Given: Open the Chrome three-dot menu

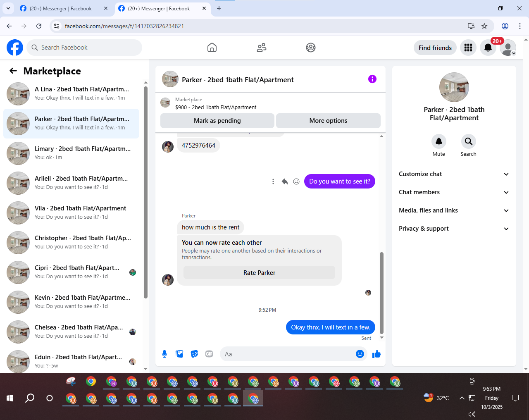Looking at the screenshot, I should coord(520,26).
